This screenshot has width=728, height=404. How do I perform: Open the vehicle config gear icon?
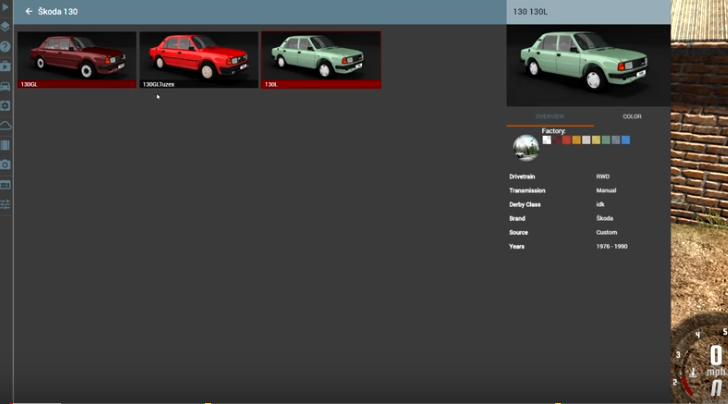pos(5,106)
